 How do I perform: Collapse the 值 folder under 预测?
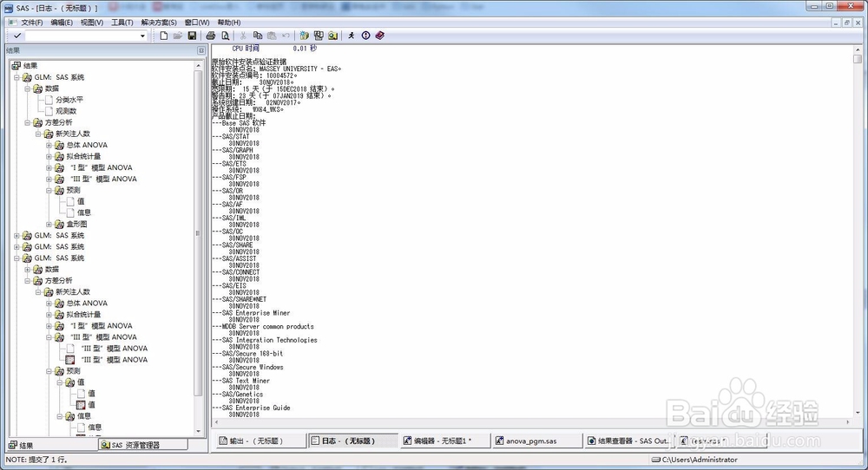(x=59, y=382)
